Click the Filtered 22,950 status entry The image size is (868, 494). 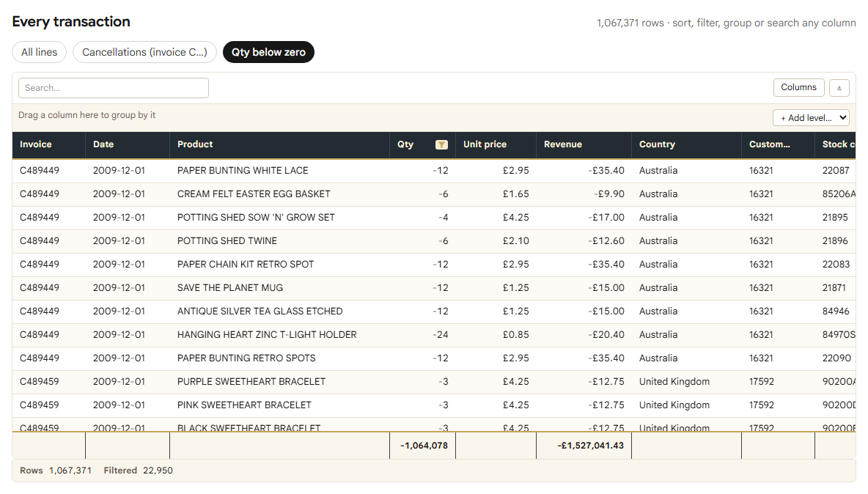click(x=139, y=471)
